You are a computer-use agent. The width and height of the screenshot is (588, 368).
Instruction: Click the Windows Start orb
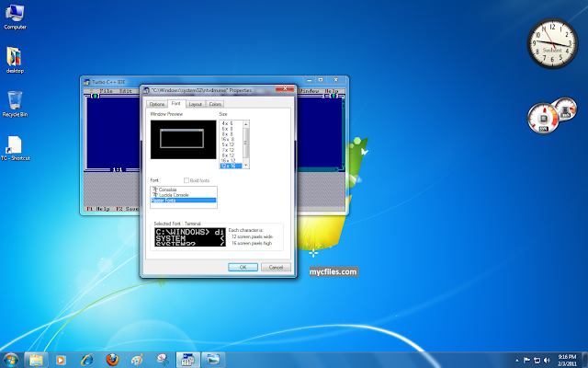tap(10, 360)
